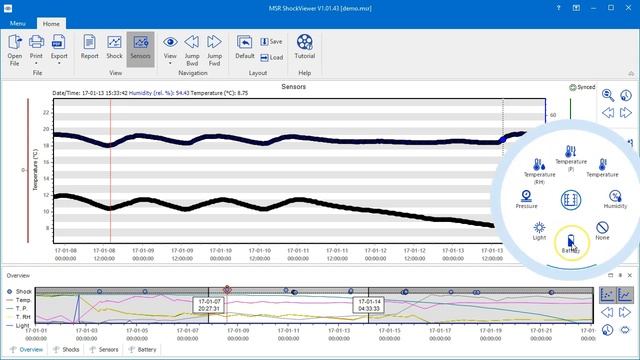
Task: Choose Light in radial menu
Action: (x=539, y=231)
